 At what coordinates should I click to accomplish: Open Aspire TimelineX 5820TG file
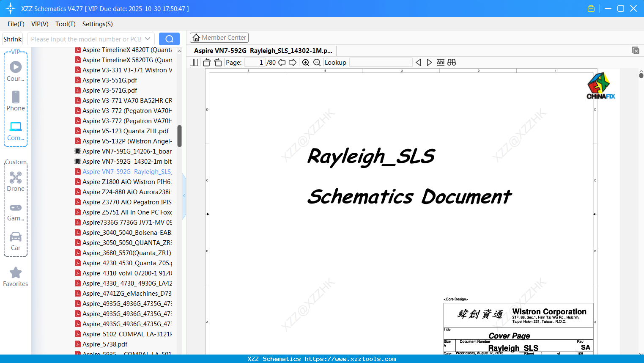coord(123,60)
